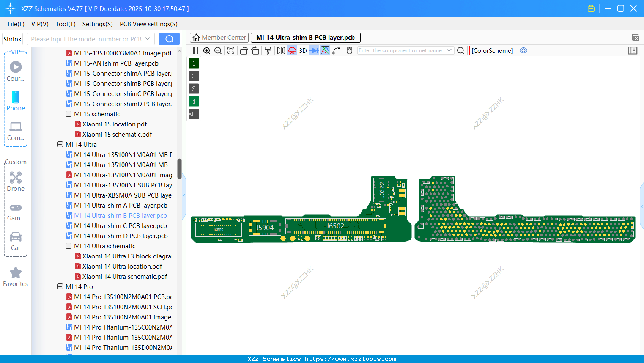Collapse the MI 15 schematic group

click(68, 114)
